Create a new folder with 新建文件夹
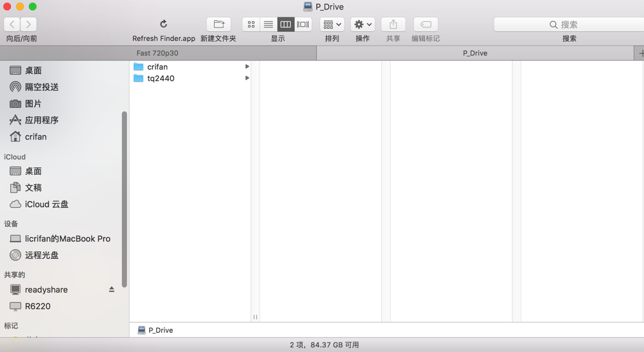The image size is (644, 352). [x=219, y=25]
